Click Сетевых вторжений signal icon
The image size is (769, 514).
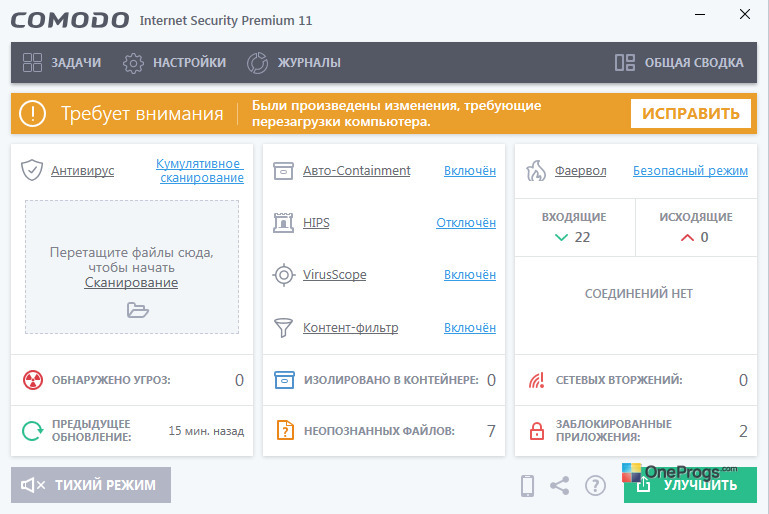(536, 380)
